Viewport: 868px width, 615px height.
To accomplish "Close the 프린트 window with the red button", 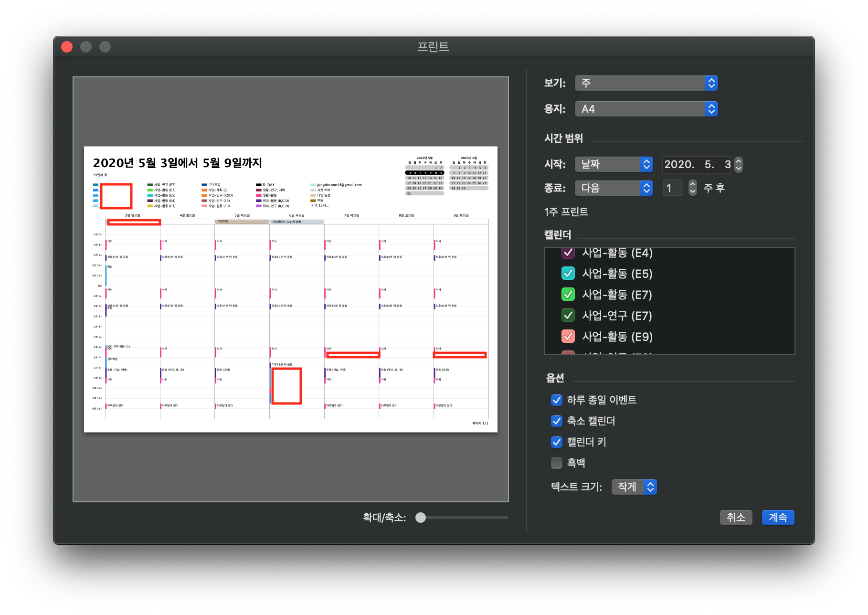I will [x=67, y=47].
